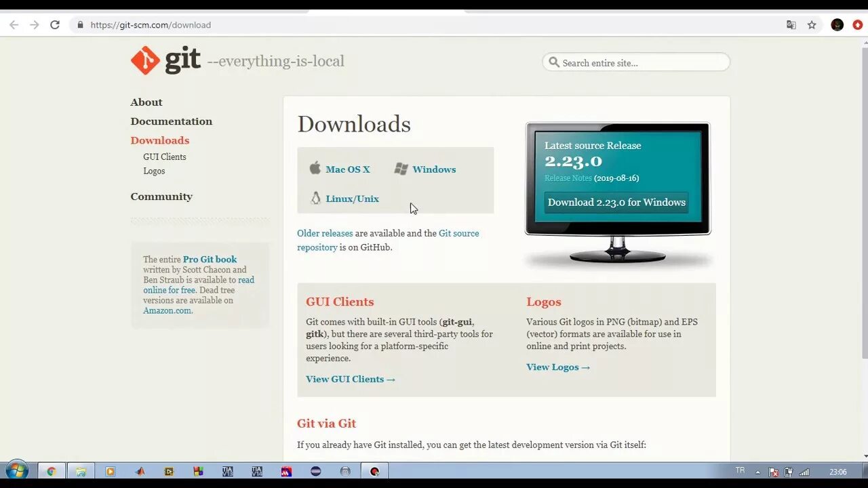Click the TR language indicator

[740, 470]
